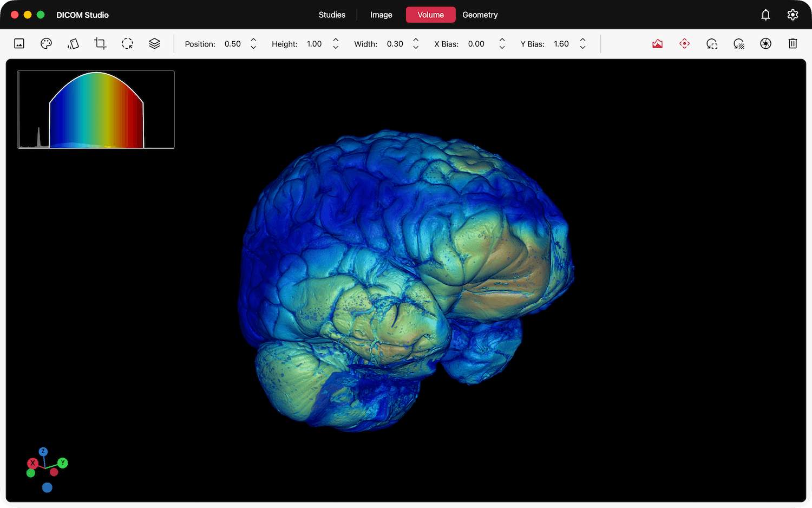Select the image view tool icon
The image size is (812, 508).
(19, 44)
